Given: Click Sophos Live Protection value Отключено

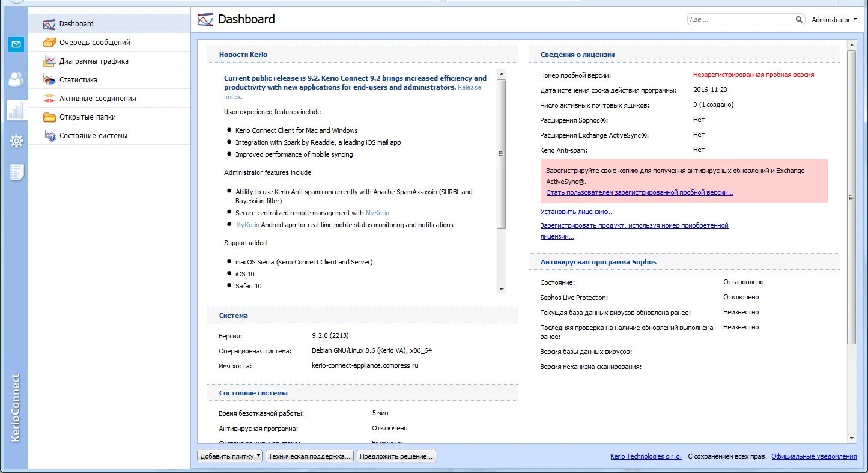Looking at the screenshot, I should tap(741, 297).
